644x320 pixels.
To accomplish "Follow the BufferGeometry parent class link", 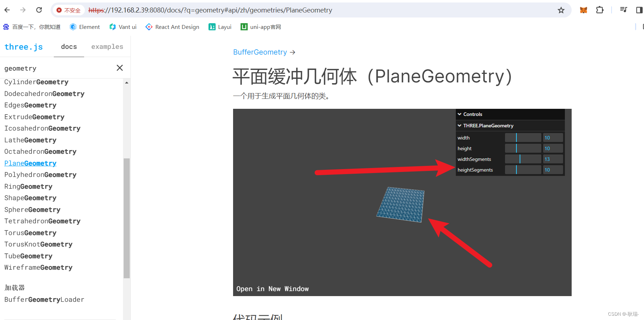I will click(x=260, y=52).
